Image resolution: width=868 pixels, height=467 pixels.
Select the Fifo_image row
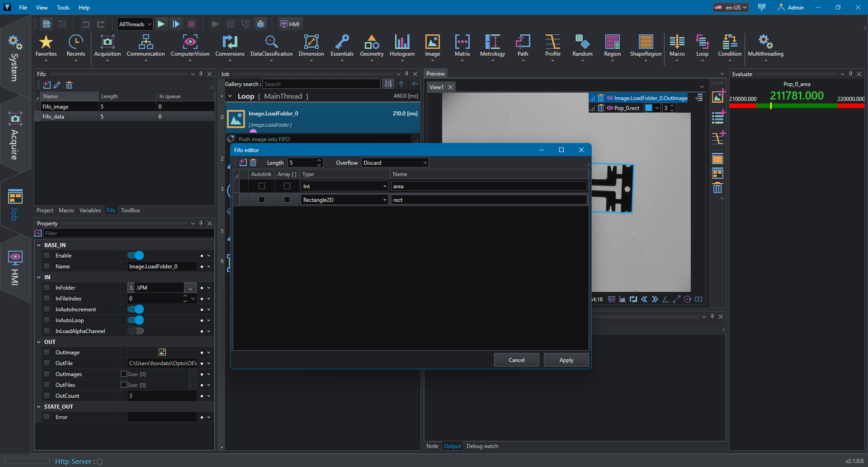click(x=124, y=107)
